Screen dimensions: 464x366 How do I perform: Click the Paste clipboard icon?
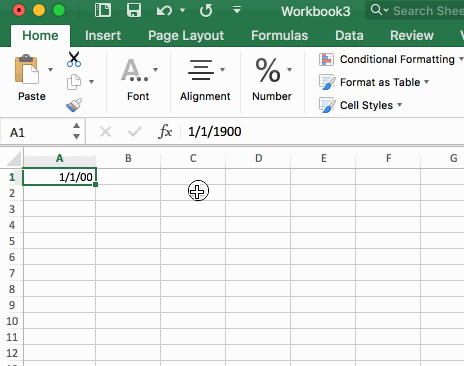click(27, 69)
